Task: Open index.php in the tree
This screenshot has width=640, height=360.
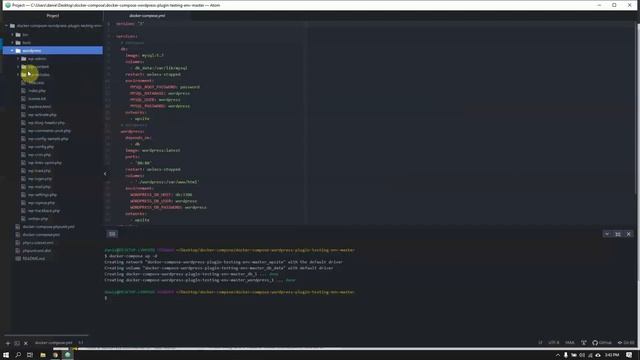Action: coord(37,91)
